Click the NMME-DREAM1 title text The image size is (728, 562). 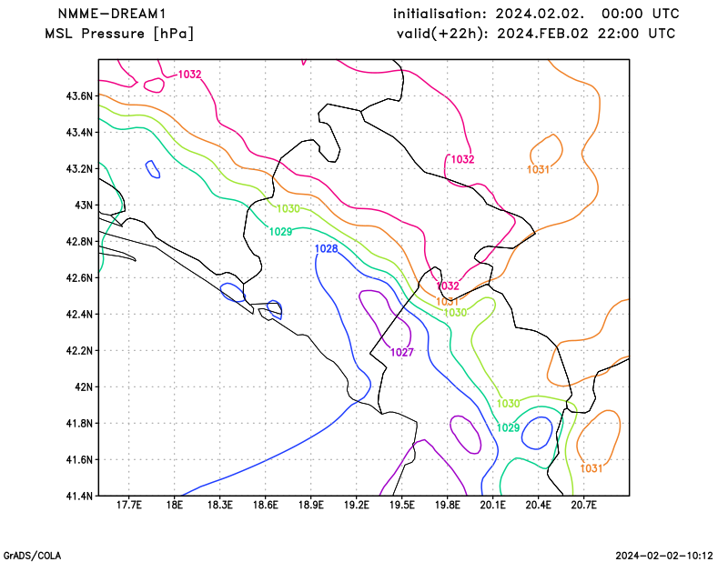111,14
